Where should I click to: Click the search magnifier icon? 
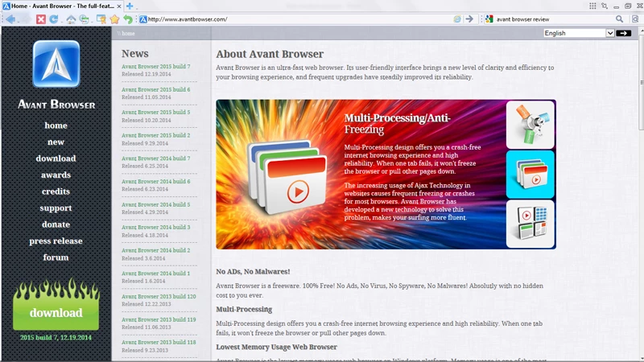[620, 19]
